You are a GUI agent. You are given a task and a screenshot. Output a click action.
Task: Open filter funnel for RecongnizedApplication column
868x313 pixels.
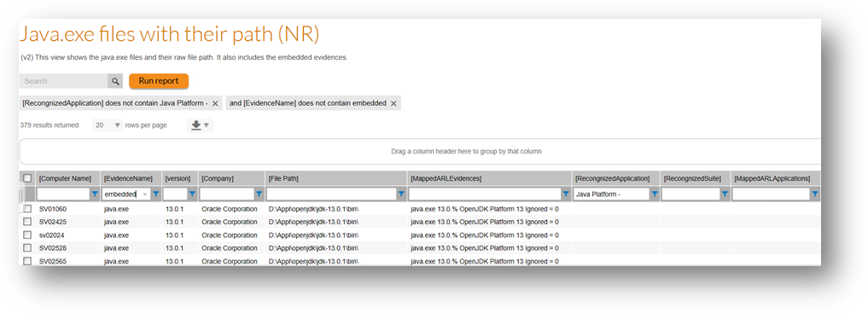pos(655,194)
